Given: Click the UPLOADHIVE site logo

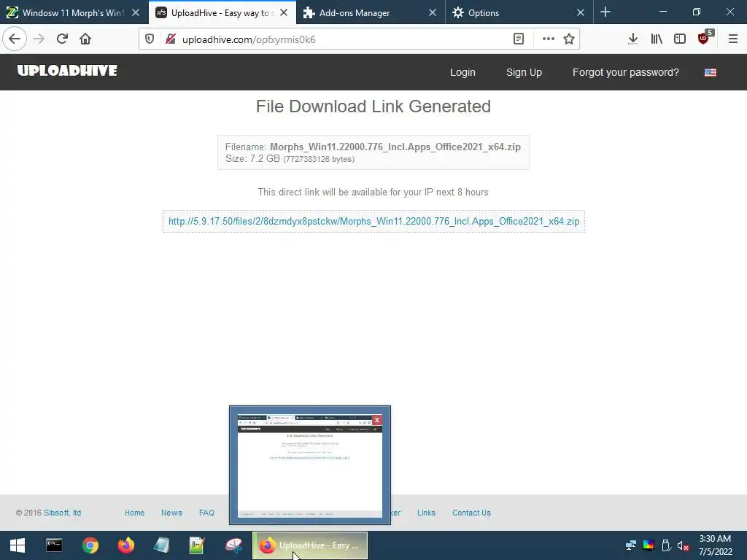Looking at the screenshot, I should coord(67,71).
